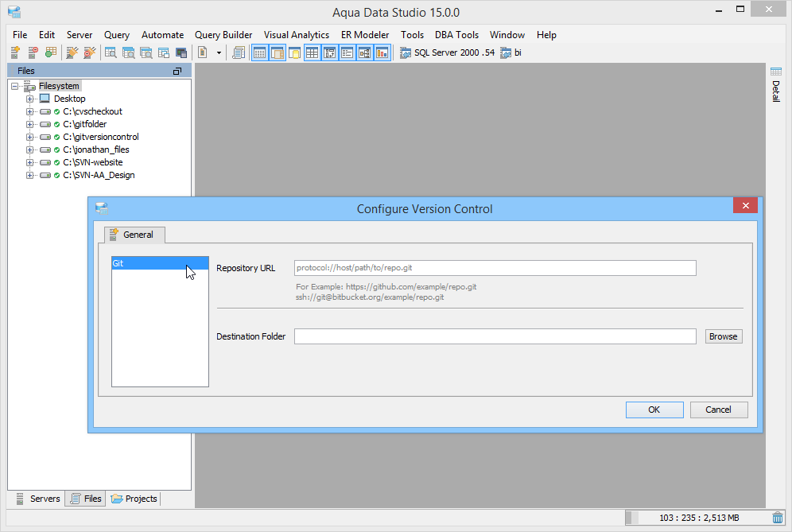This screenshot has height=532, width=792.
Task: Open the Server menu
Action: pos(80,35)
